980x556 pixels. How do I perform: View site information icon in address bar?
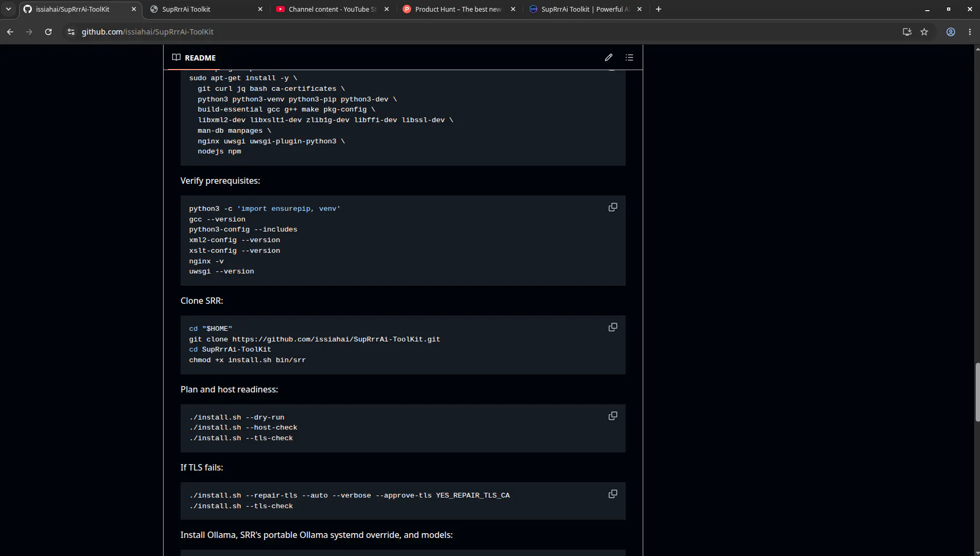(x=71, y=32)
